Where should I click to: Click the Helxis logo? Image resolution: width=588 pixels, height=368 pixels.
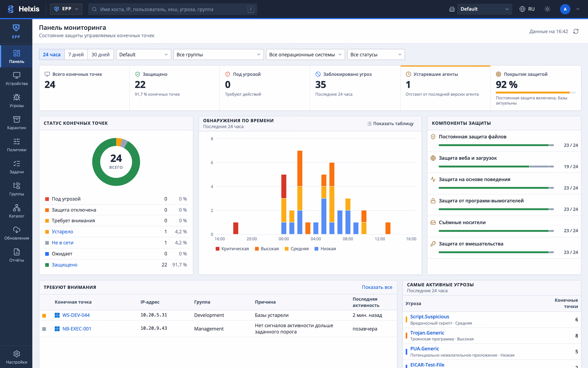[x=23, y=9]
